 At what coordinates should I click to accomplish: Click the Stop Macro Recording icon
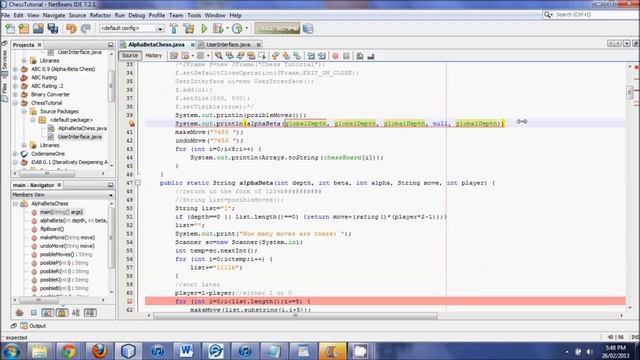(346, 56)
